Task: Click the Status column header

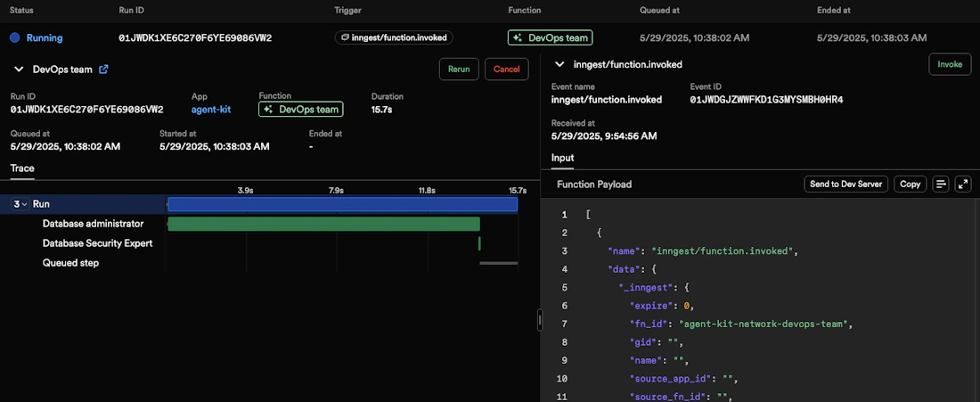Action: pos(22,11)
